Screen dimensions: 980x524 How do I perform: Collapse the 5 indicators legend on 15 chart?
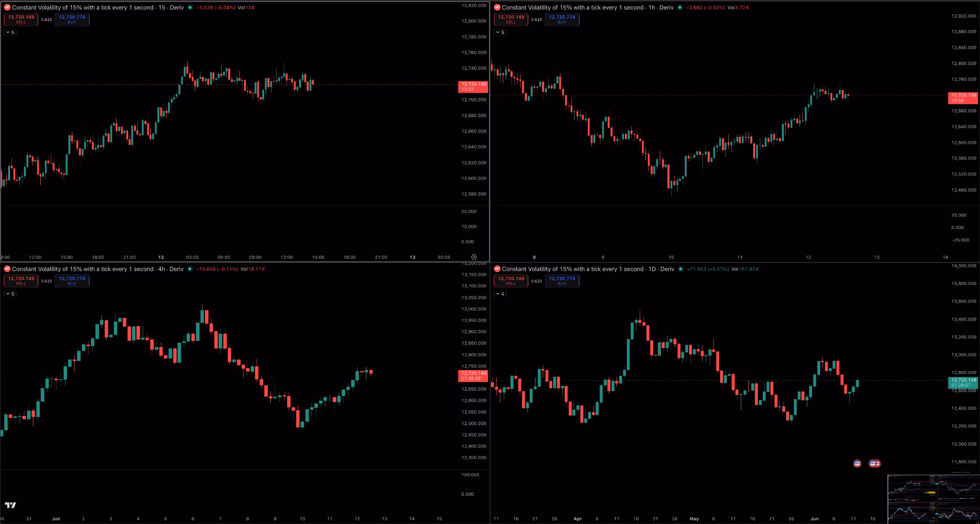tap(10, 33)
